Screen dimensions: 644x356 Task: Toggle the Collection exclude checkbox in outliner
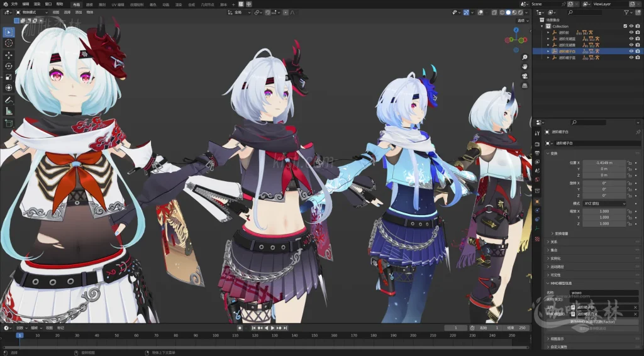(625, 26)
